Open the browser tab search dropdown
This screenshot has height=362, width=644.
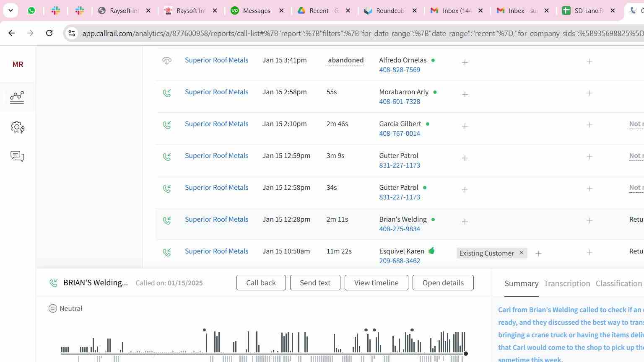(10, 10)
